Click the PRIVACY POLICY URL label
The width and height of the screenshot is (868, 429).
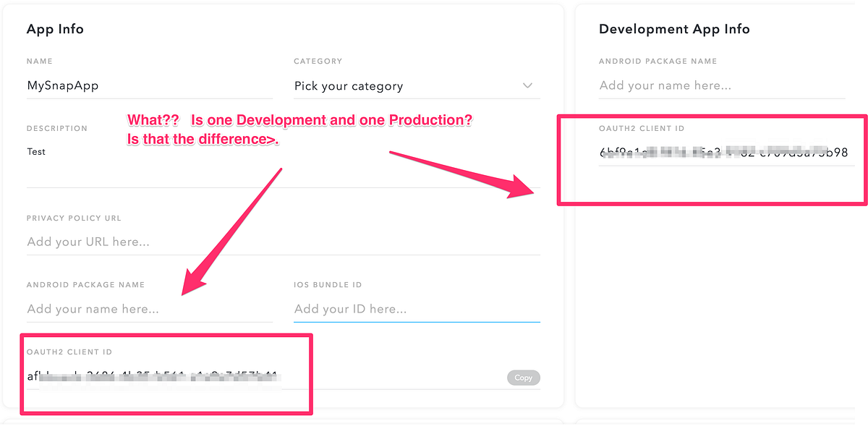point(74,218)
